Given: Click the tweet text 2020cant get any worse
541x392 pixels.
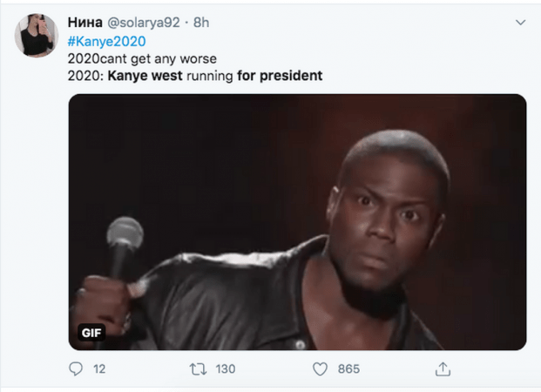Looking at the screenshot, I should pos(142,59).
